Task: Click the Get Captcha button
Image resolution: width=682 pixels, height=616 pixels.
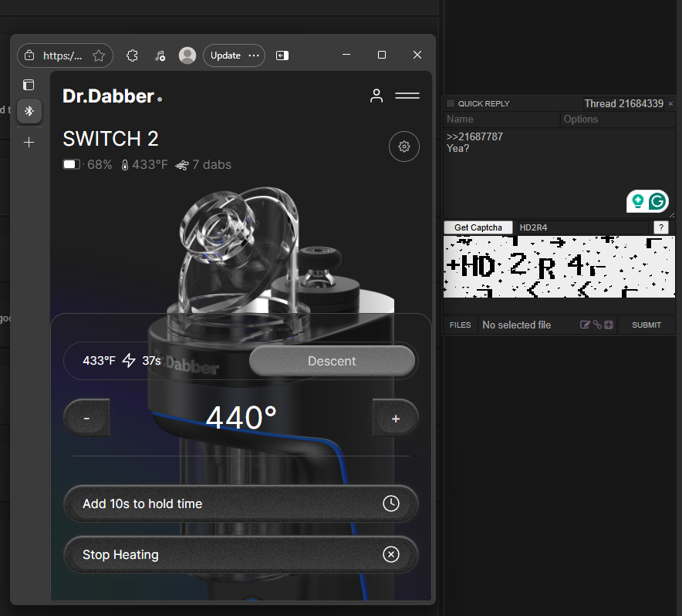Action: [478, 227]
